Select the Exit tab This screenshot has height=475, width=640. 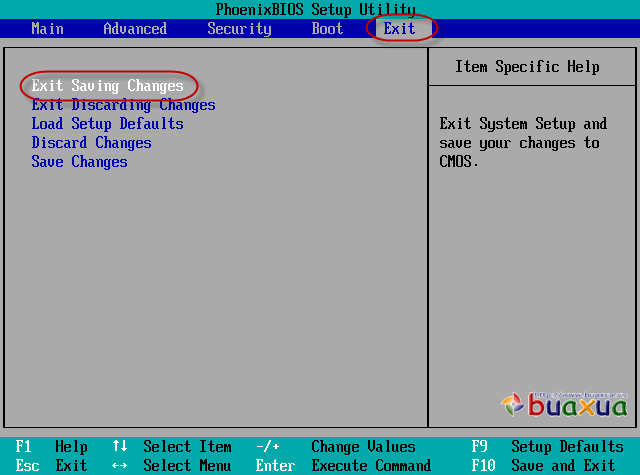click(x=399, y=29)
